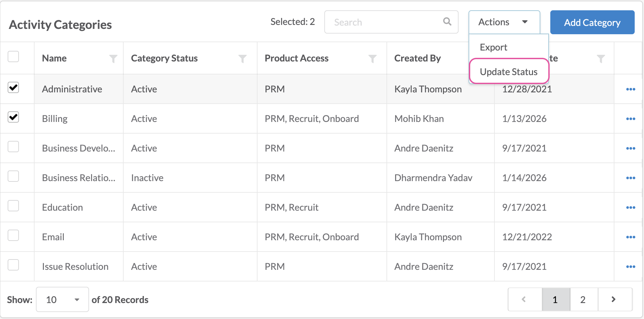The width and height of the screenshot is (644, 319).
Task: Select the Email row checkbox
Action: pos(13,236)
